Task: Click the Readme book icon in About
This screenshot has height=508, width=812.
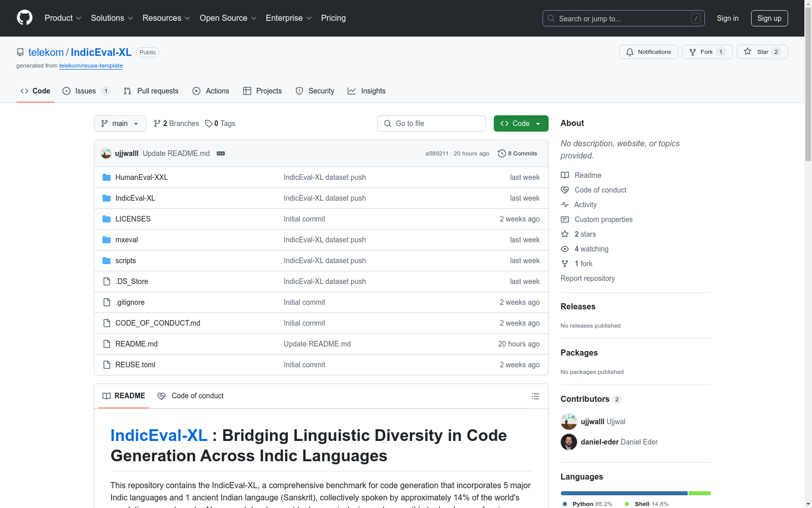Action: coord(565,175)
